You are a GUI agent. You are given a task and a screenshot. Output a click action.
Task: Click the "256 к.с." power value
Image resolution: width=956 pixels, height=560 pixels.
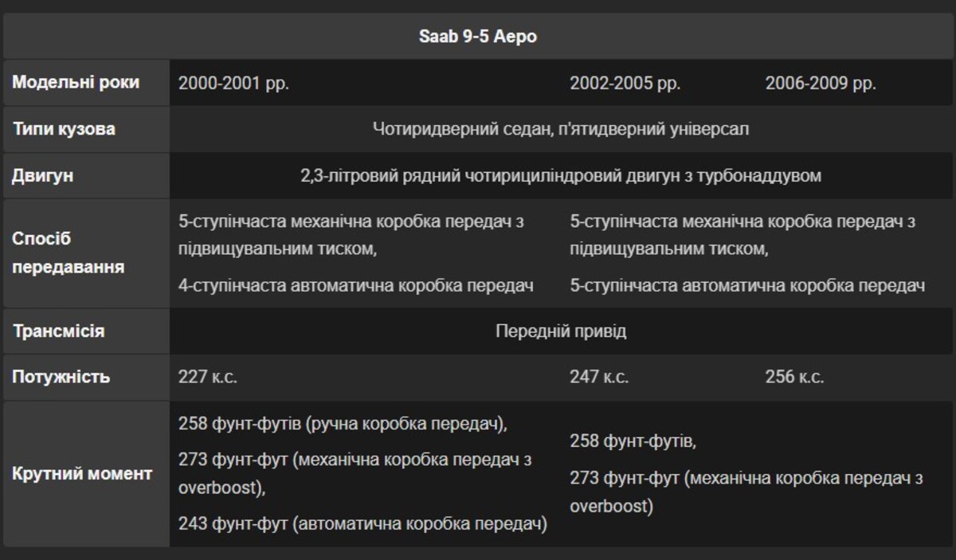794,377
